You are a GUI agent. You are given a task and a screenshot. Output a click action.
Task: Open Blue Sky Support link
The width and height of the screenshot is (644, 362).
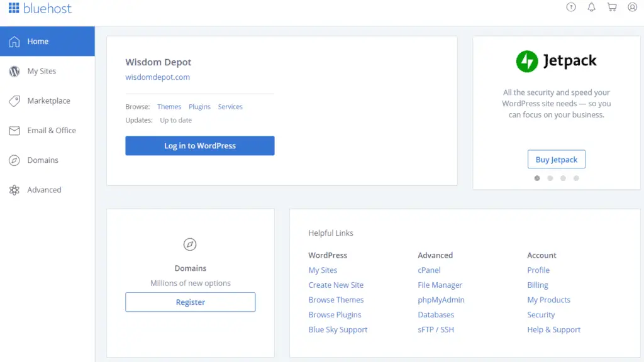point(338,329)
